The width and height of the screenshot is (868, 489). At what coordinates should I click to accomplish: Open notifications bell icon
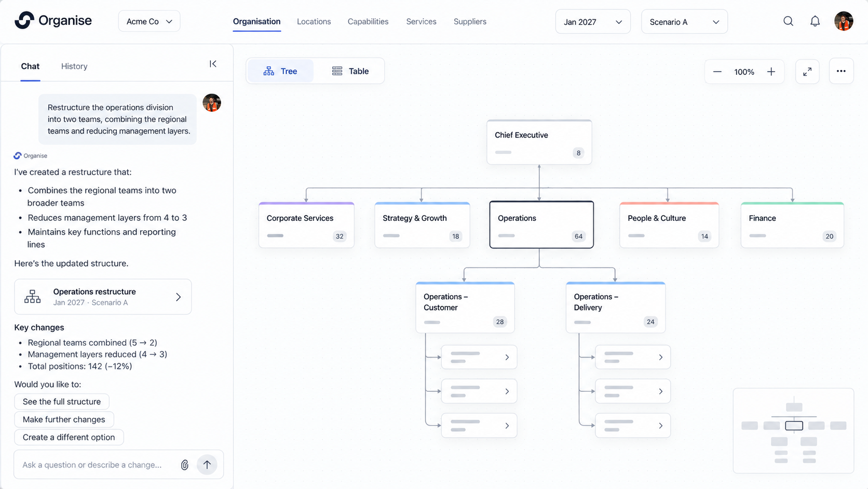pos(815,21)
